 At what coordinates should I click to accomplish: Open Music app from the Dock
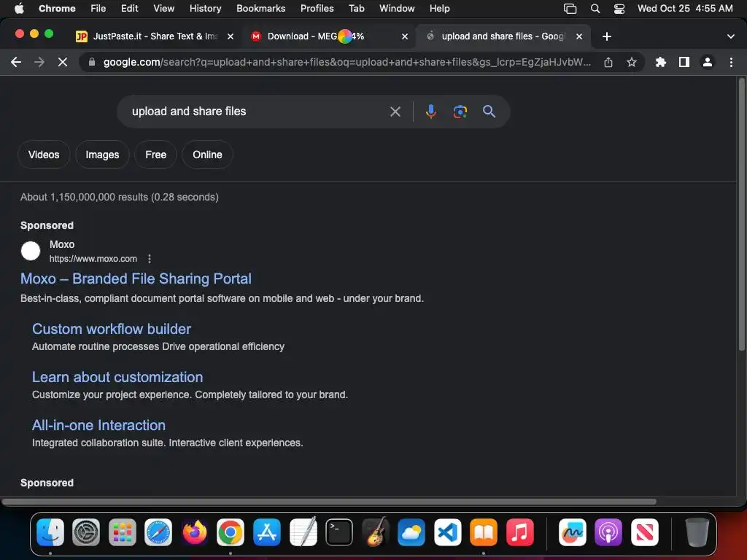(x=519, y=532)
